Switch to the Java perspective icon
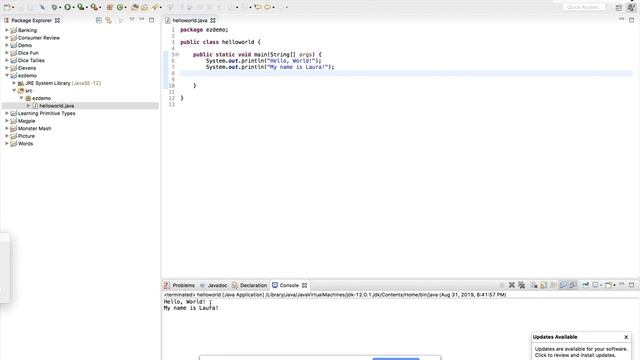Image resolution: width=640 pixels, height=360 pixels. click(631, 7)
